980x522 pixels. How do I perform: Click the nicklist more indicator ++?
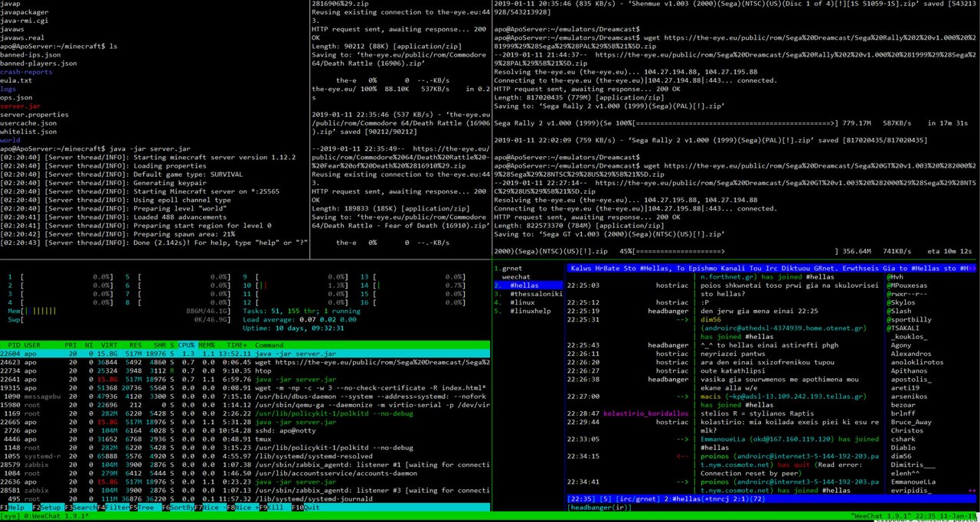pos(973,490)
